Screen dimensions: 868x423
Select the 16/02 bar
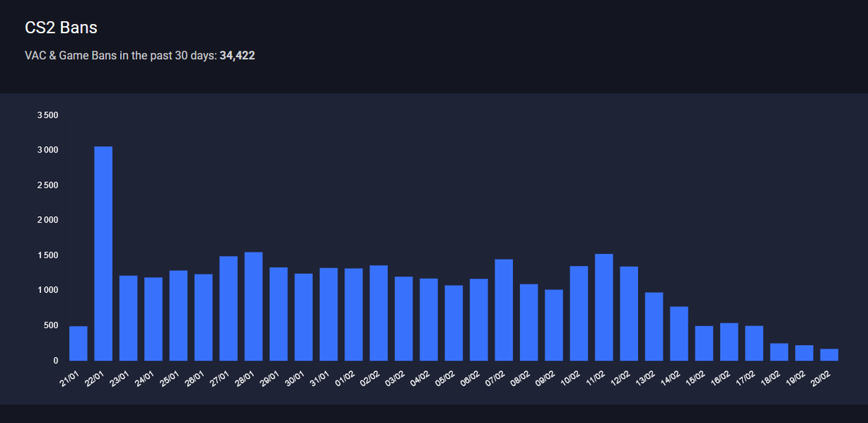(728, 342)
